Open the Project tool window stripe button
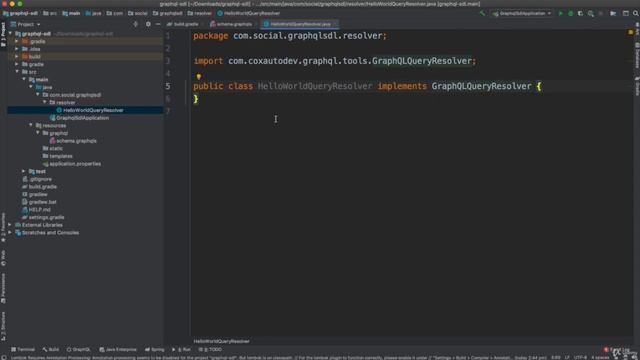 coord(3,34)
